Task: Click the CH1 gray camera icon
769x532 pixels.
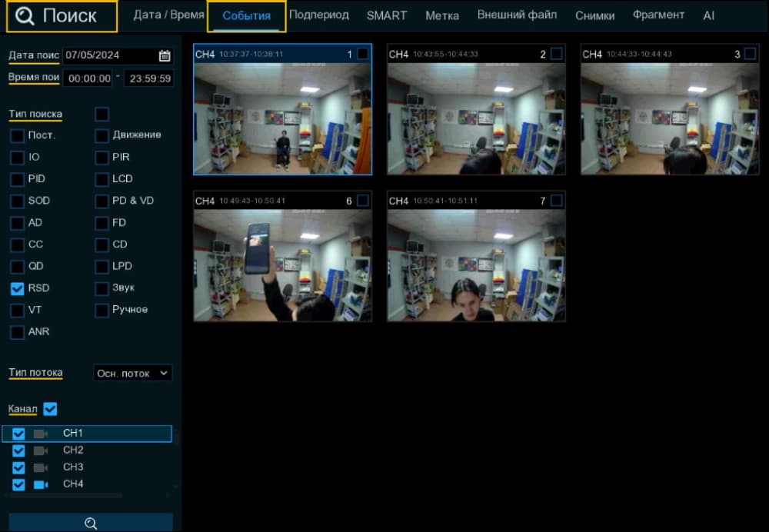Action: tap(41, 434)
